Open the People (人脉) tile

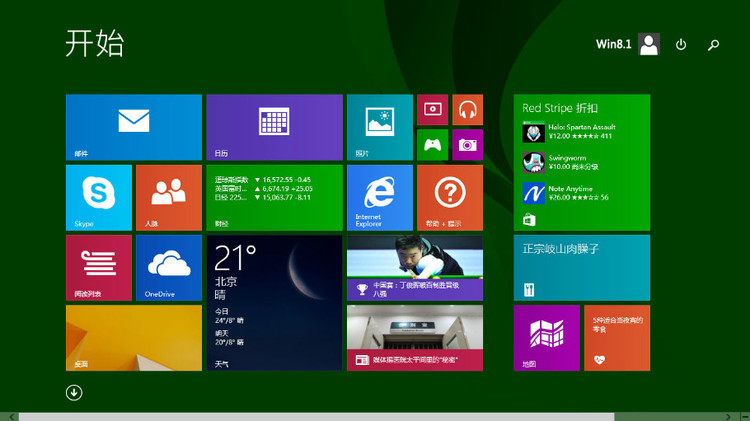[168, 197]
